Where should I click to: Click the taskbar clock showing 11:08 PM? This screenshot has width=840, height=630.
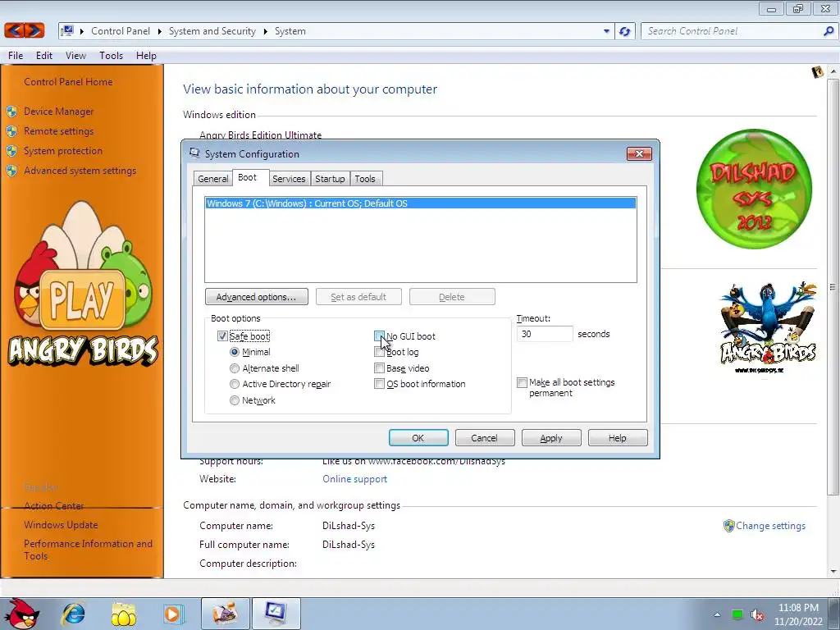point(797,608)
